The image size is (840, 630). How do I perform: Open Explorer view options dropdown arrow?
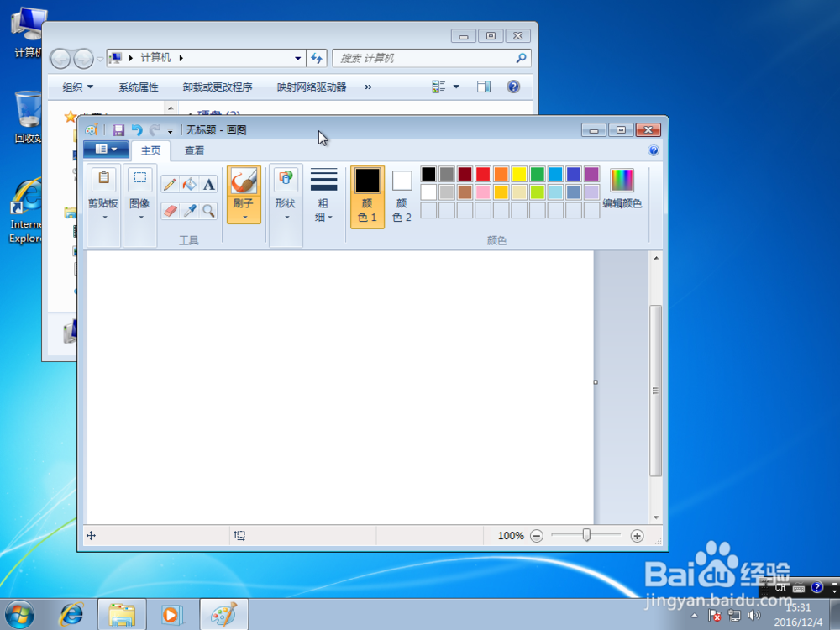point(456,87)
